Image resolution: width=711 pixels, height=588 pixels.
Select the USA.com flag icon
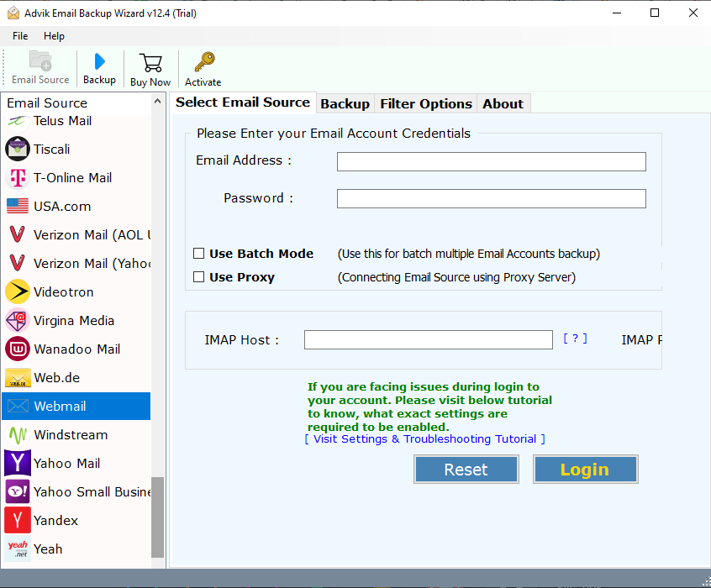point(18,206)
